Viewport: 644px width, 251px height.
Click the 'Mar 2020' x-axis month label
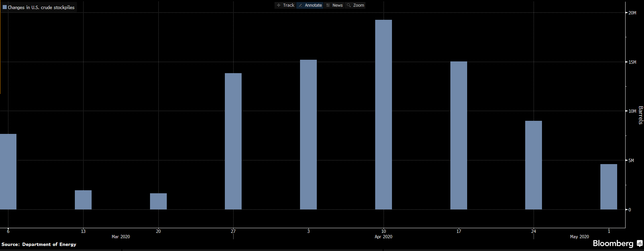pyautogui.click(x=121, y=237)
